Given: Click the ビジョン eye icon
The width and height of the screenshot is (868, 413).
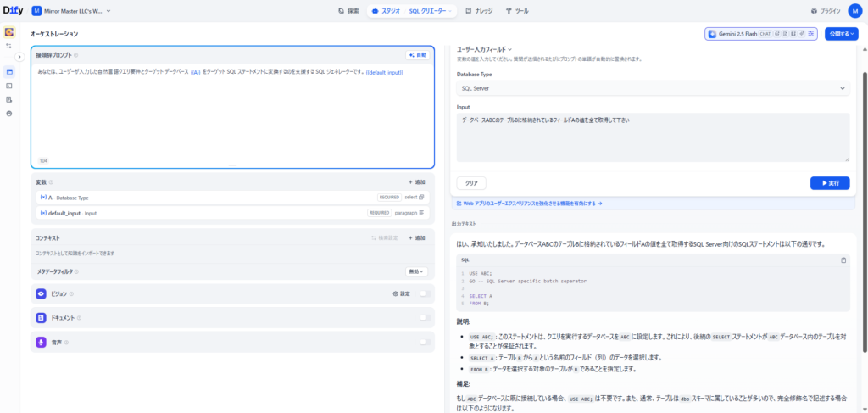Looking at the screenshot, I should tap(41, 293).
